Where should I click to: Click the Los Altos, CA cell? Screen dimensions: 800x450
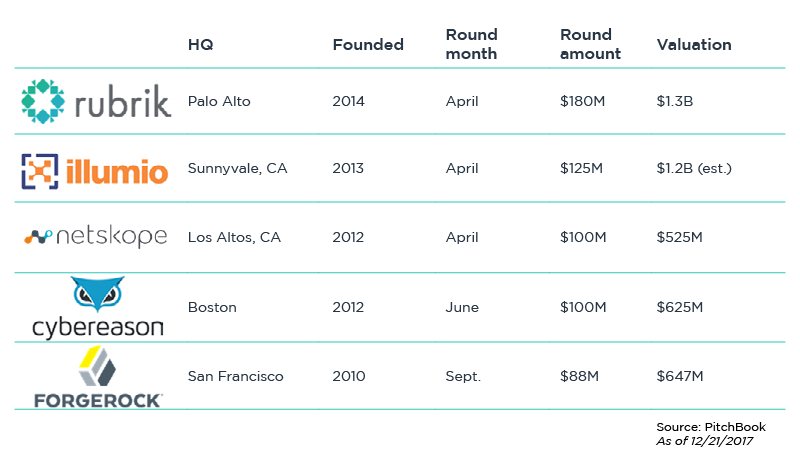coord(234,237)
